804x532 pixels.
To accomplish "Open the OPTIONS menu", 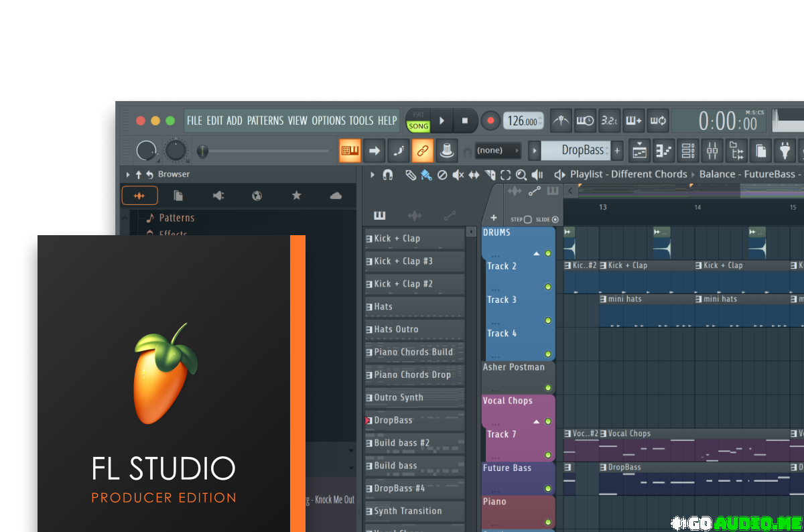I will (329, 121).
